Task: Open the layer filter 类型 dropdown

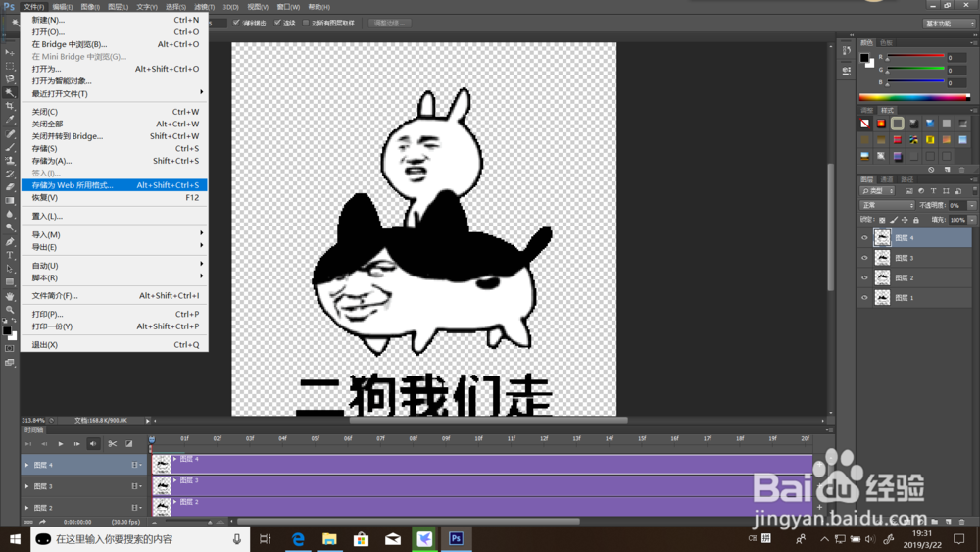Action: coord(877,190)
